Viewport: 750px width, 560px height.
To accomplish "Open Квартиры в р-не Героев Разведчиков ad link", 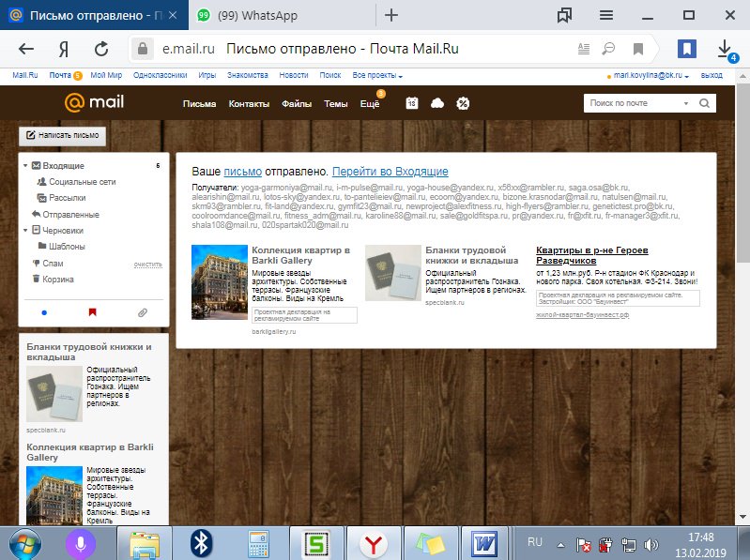I will pyautogui.click(x=592, y=255).
